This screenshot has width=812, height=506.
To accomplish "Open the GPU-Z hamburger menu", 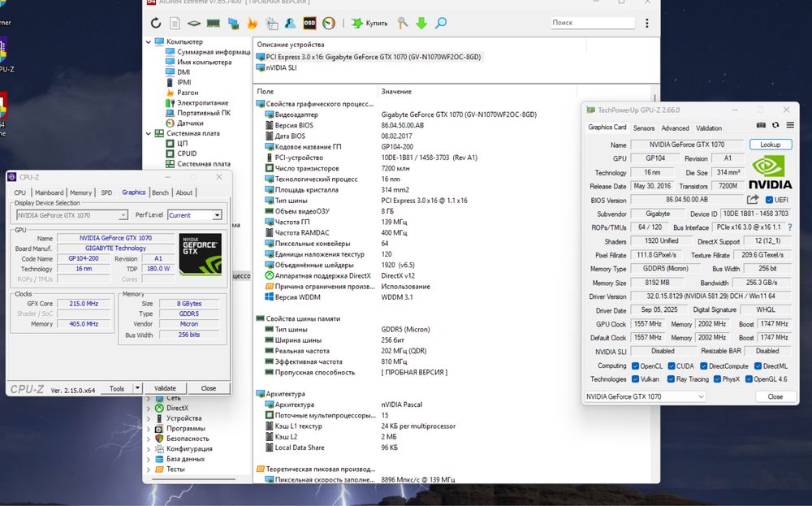I will coord(790,125).
